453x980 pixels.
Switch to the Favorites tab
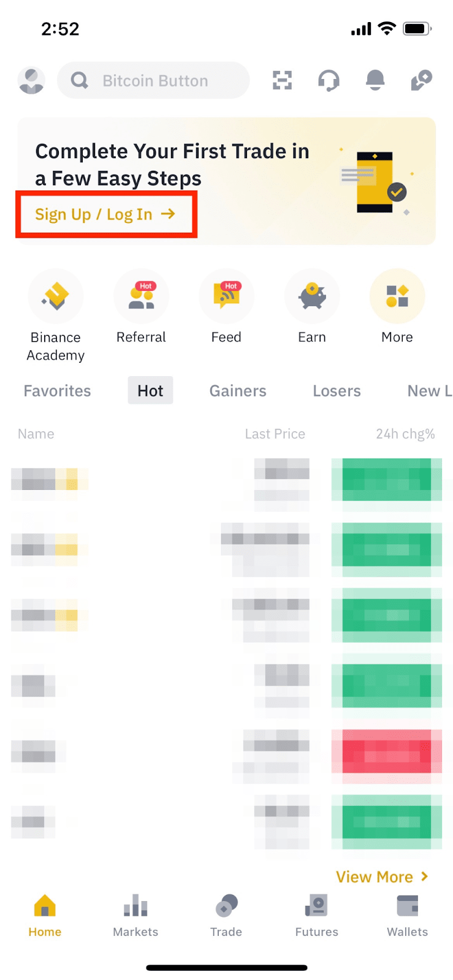pyautogui.click(x=57, y=391)
